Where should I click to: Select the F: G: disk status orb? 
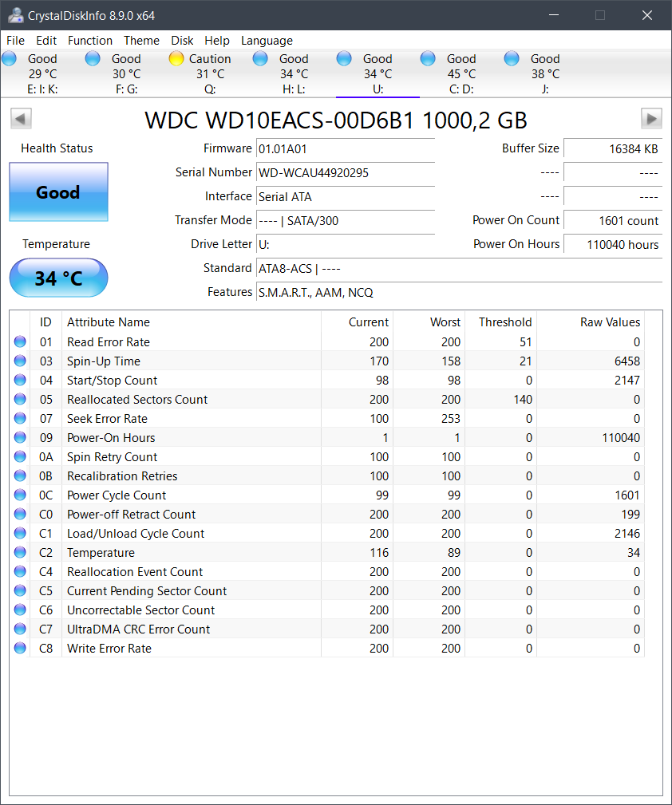(x=93, y=58)
